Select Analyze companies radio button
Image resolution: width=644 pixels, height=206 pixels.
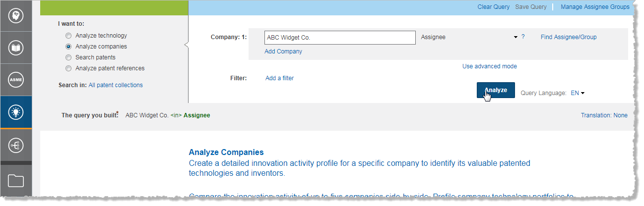click(x=68, y=47)
